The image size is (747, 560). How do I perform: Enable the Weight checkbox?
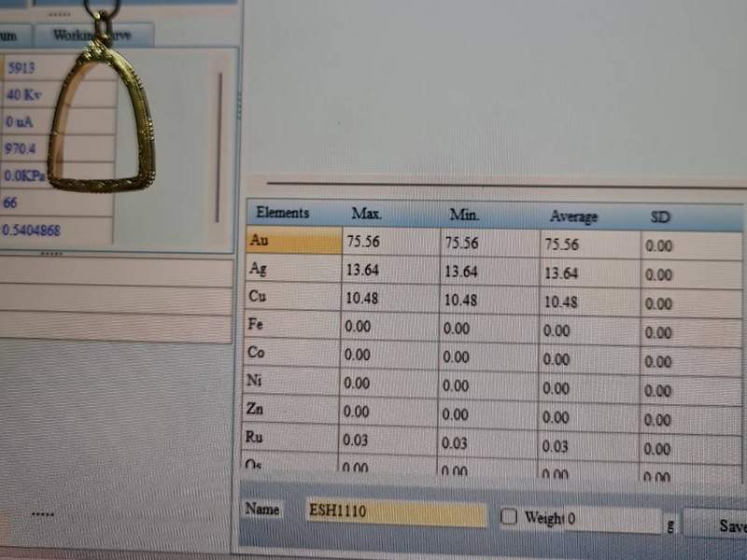(509, 517)
